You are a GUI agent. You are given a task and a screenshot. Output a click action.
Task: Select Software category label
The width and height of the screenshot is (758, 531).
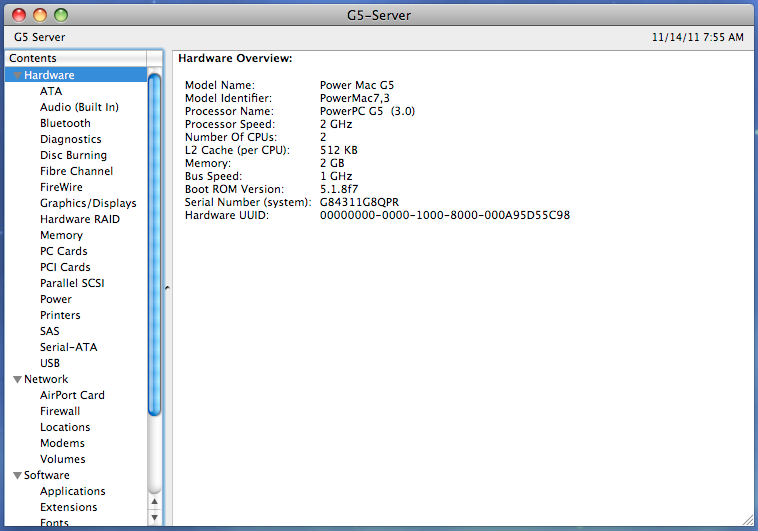pyautogui.click(x=47, y=475)
